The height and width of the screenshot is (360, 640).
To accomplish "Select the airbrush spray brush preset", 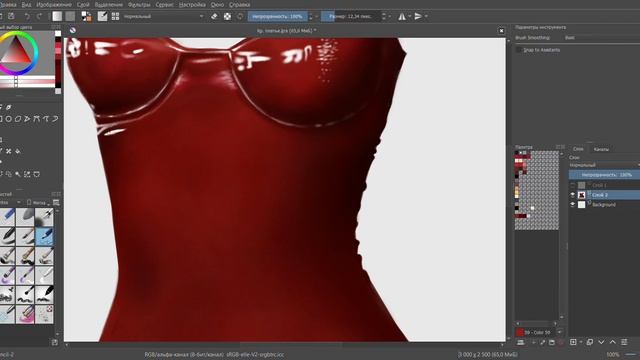I will pyautogui.click(x=44, y=217).
